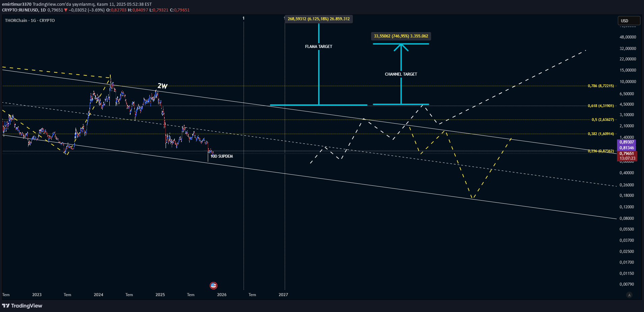
Task: Click the THORChain chart title label
Action: tap(30, 21)
